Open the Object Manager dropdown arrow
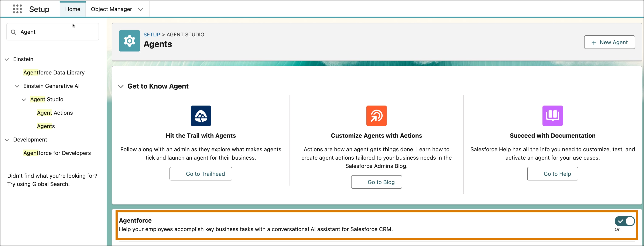The height and width of the screenshot is (246, 644). click(x=140, y=10)
